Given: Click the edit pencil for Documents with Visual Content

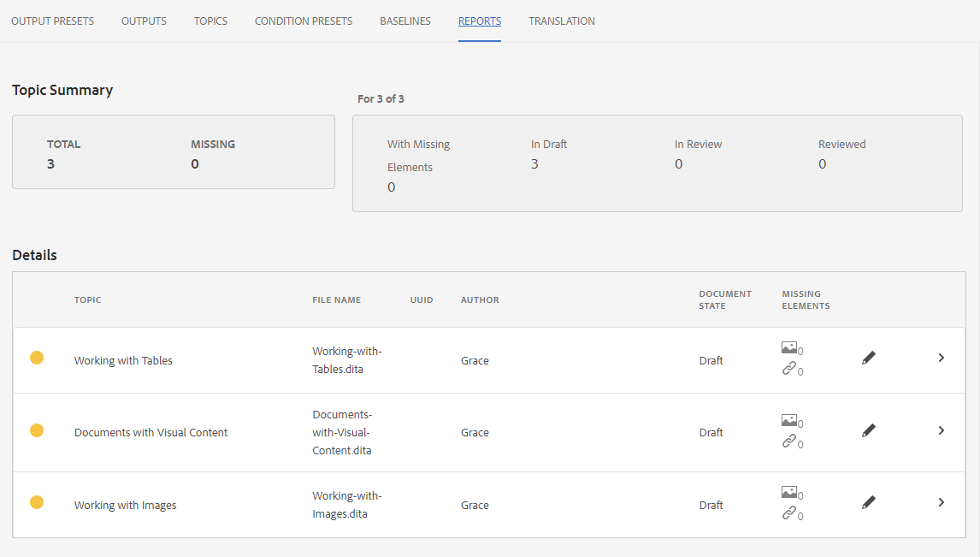Looking at the screenshot, I should pos(869,430).
